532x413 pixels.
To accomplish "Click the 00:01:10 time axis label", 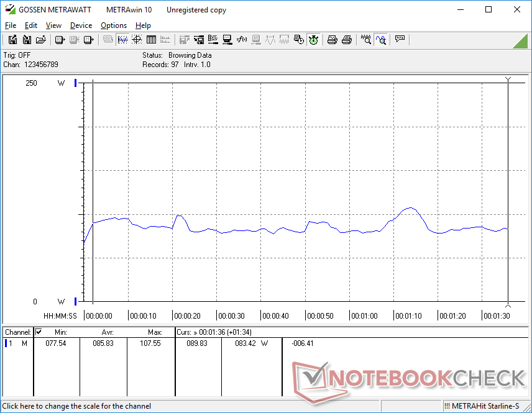I will 408,316.
